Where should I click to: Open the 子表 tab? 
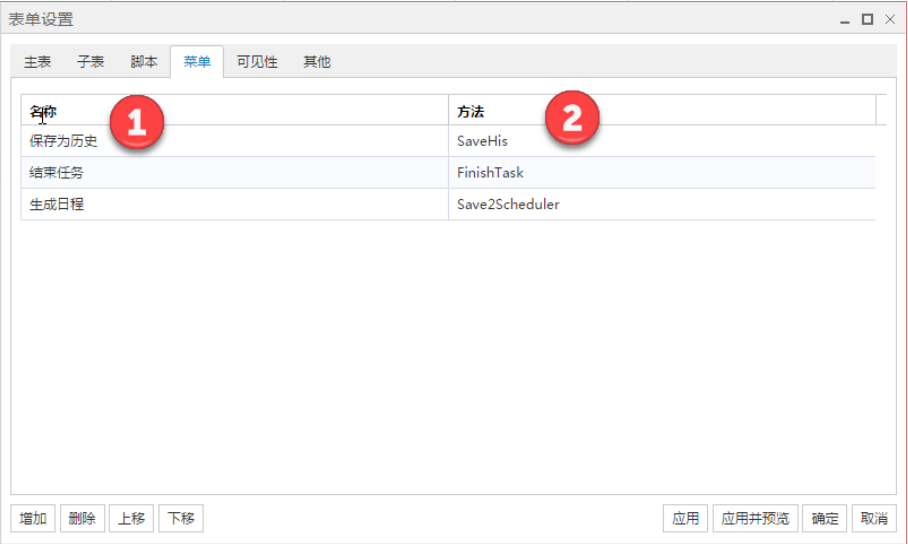coord(90,62)
